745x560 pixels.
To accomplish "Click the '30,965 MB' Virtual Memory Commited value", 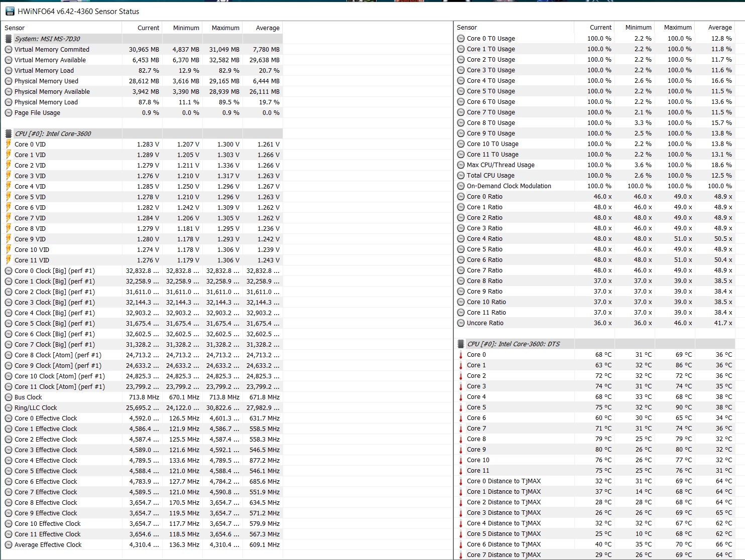I will (x=144, y=49).
